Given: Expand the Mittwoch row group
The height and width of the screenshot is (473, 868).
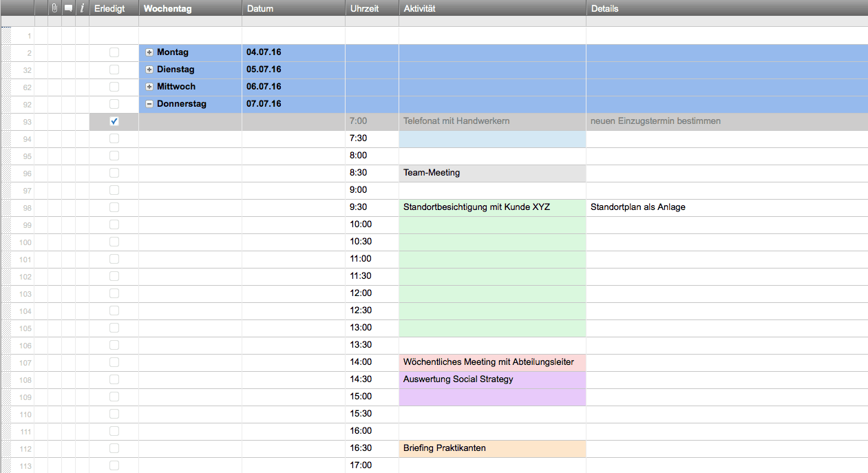Looking at the screenshot, I should (x=149, y=87).
